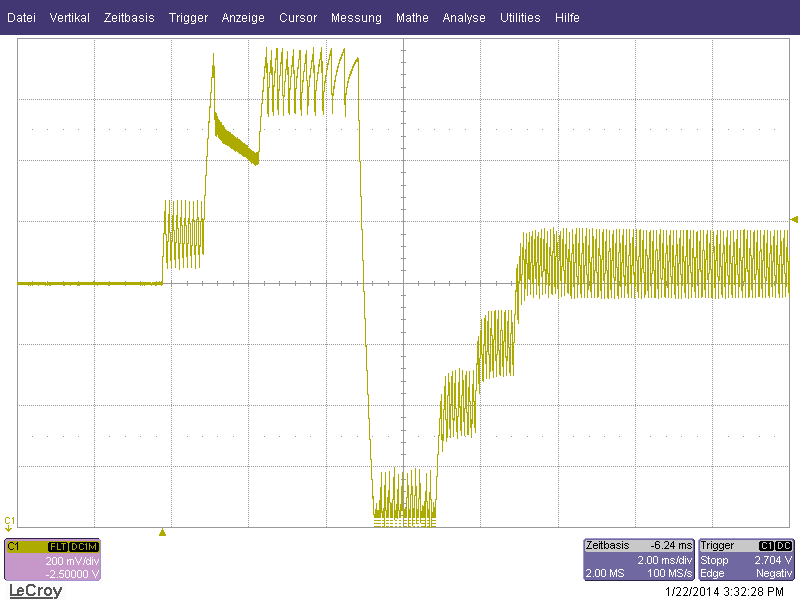Click the 100 MS/s sample rate
Screen dimensions: 800x600
[x=669, y=573]
